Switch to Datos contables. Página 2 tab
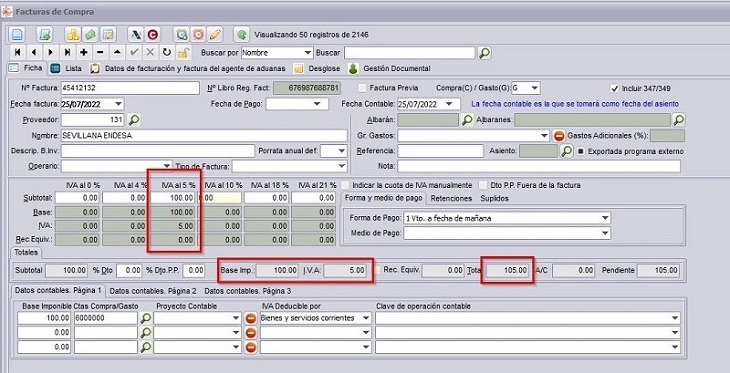730x373 pixels. pos(153,291)
